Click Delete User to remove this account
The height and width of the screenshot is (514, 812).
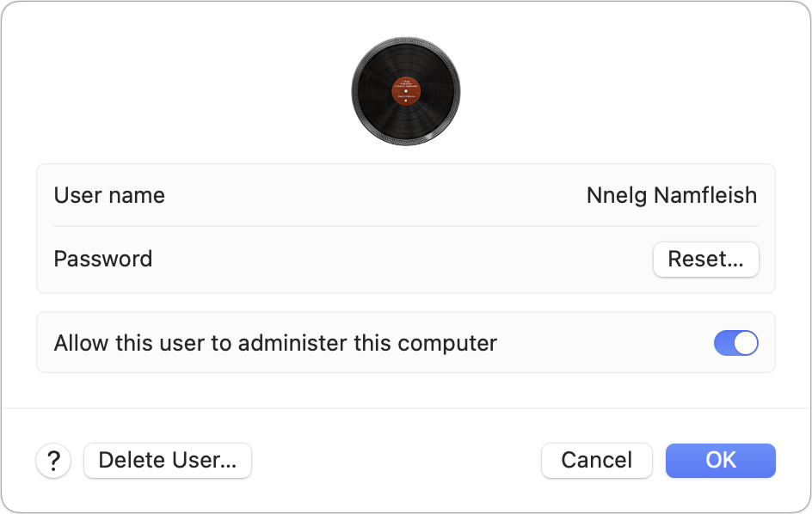(167, 461)
